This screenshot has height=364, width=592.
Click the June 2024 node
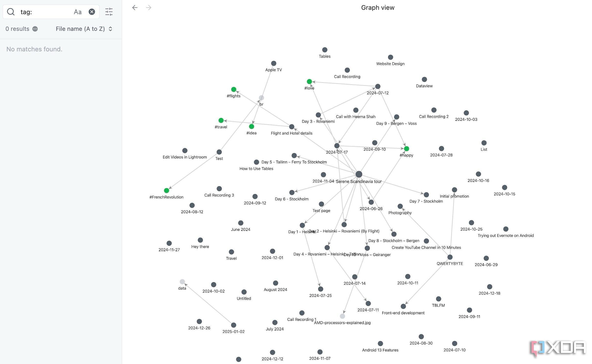click(x=241, y=223)
